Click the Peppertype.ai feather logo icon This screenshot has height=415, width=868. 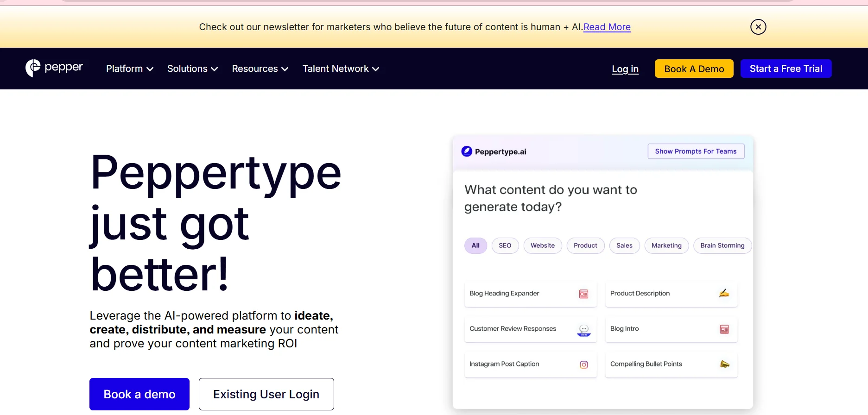tap(467, 151)
